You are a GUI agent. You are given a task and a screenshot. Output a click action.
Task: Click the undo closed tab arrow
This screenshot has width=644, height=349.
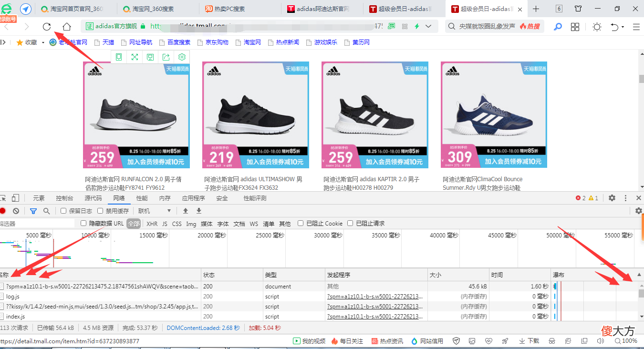(615, 27)
